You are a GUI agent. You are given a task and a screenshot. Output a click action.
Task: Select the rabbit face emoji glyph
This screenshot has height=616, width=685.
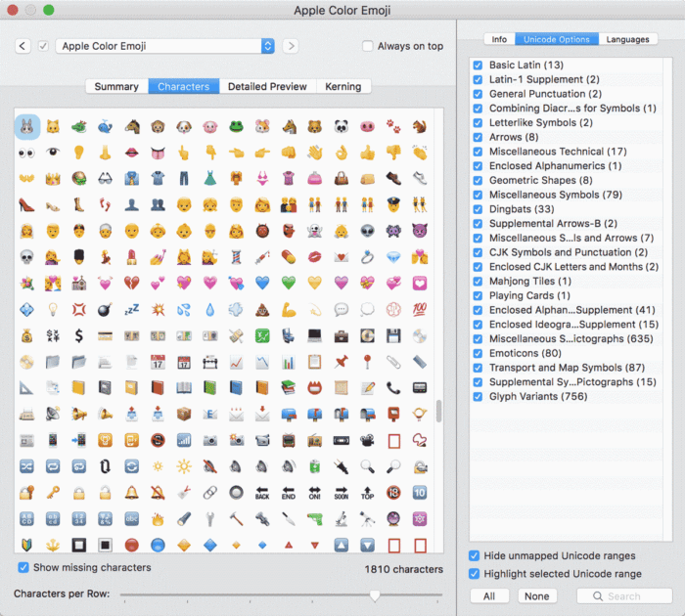pos(27,126)
